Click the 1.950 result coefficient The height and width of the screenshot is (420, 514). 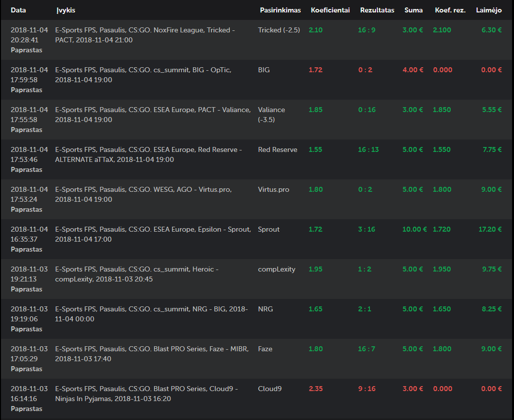point(442,270)
